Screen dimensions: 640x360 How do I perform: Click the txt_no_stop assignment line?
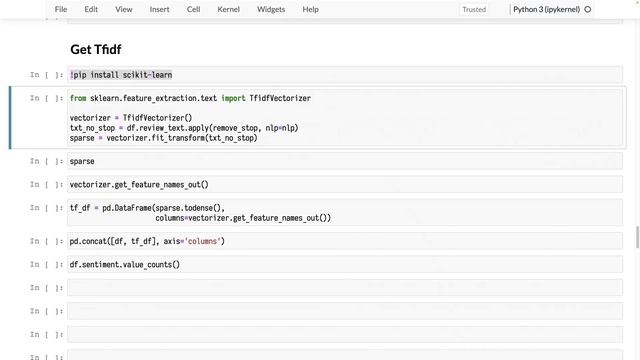coord(184,128)
